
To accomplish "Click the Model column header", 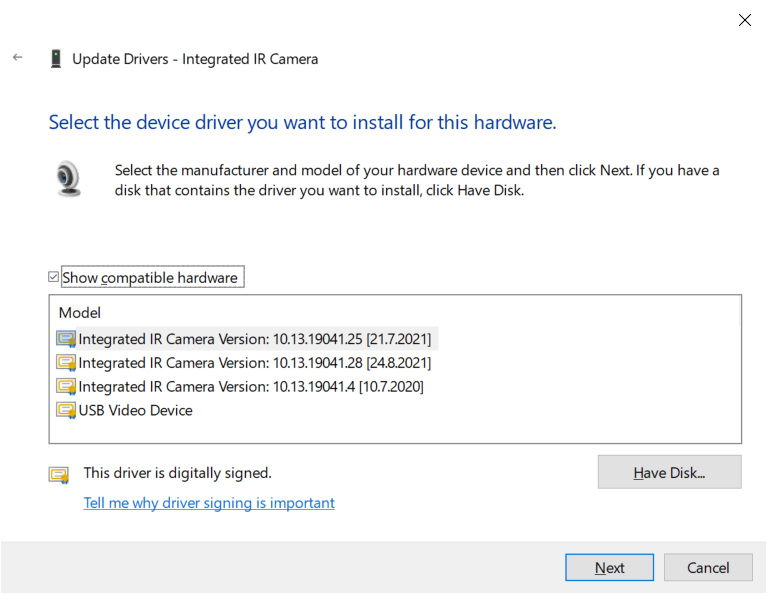I will click(x=80, y=313).
